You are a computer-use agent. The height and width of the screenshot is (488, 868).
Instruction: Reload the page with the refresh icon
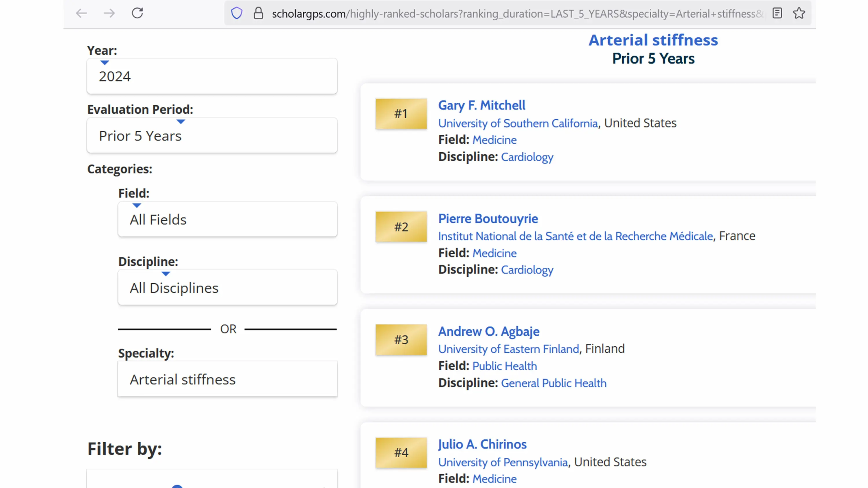coord(137,13)
